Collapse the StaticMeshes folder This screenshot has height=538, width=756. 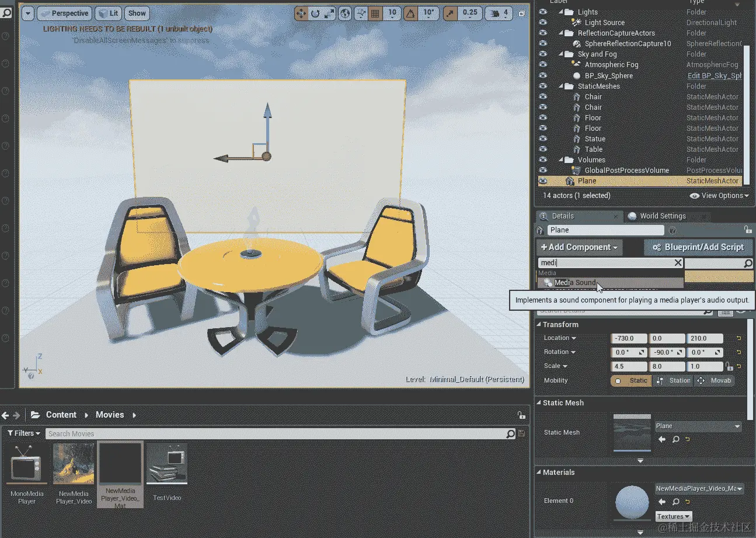pyautogui.click(x=561, y=86)
